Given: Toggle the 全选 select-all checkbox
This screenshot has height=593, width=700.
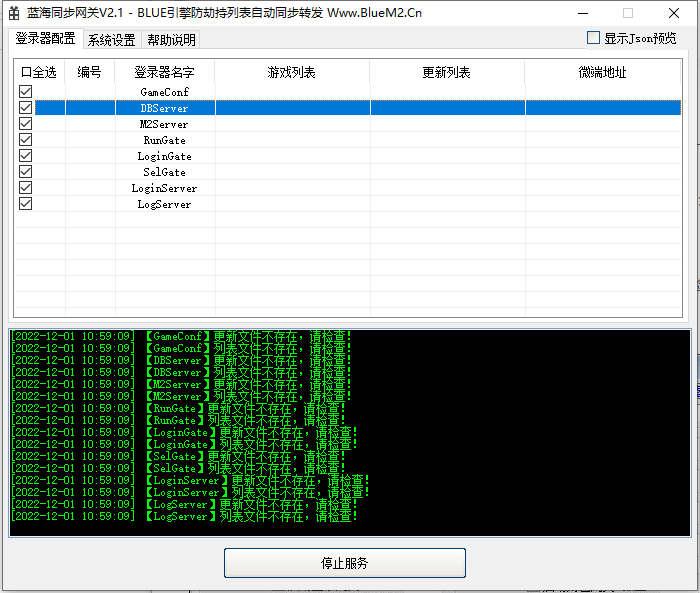Looking at the screenshot, I should pyautogui.click(x=25, y=72).
